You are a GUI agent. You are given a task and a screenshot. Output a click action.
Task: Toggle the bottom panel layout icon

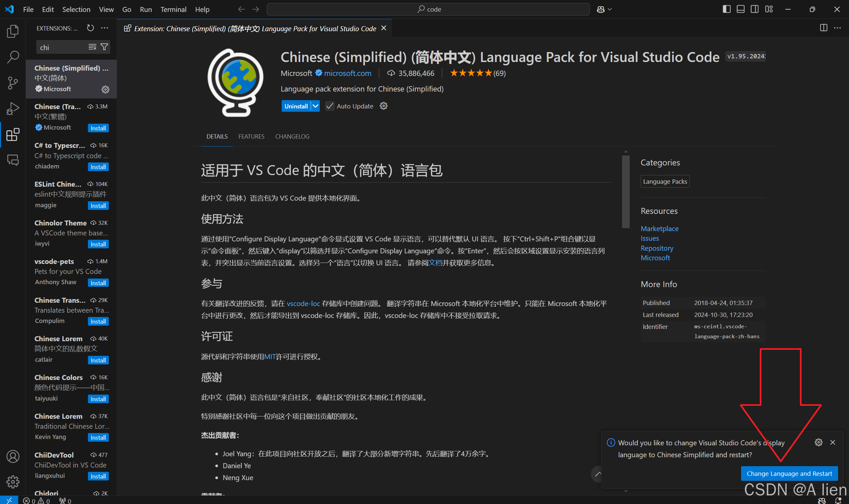click(x=741, y=9)
